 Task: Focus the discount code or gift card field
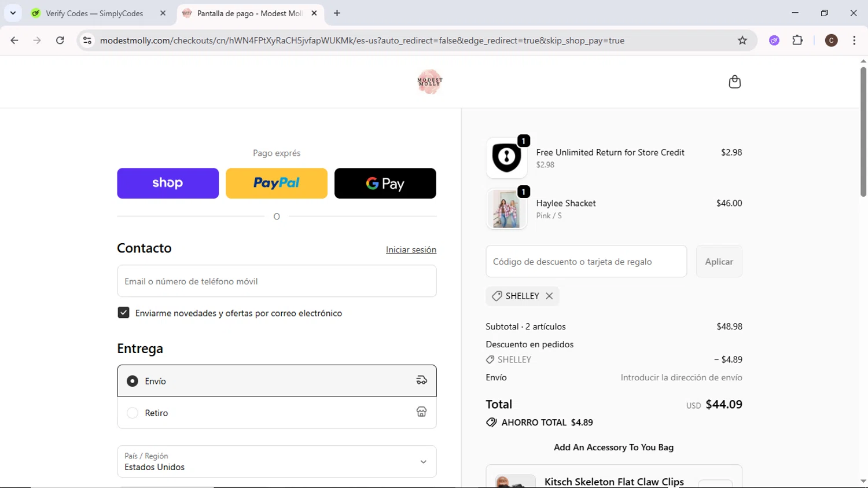tap(586, 262)
